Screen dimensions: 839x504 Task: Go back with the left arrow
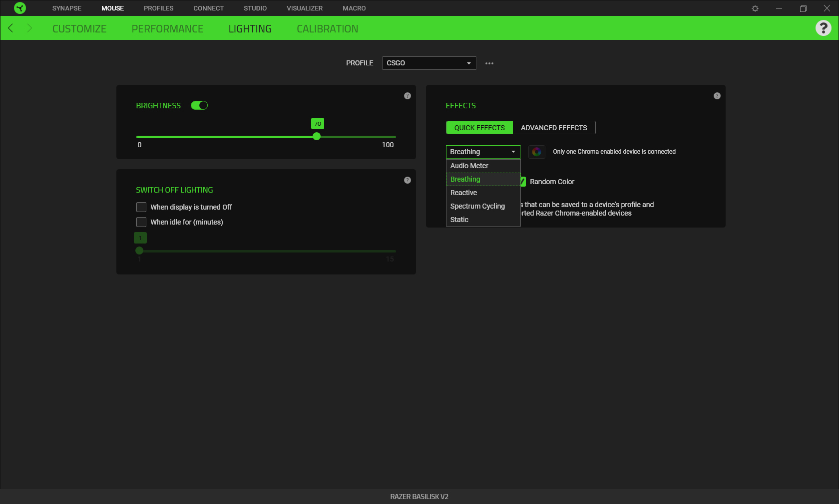(10, 28)
